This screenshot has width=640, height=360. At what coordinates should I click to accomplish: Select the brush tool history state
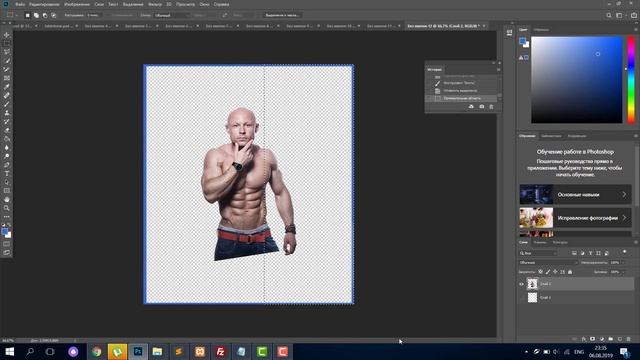point(461,83)
